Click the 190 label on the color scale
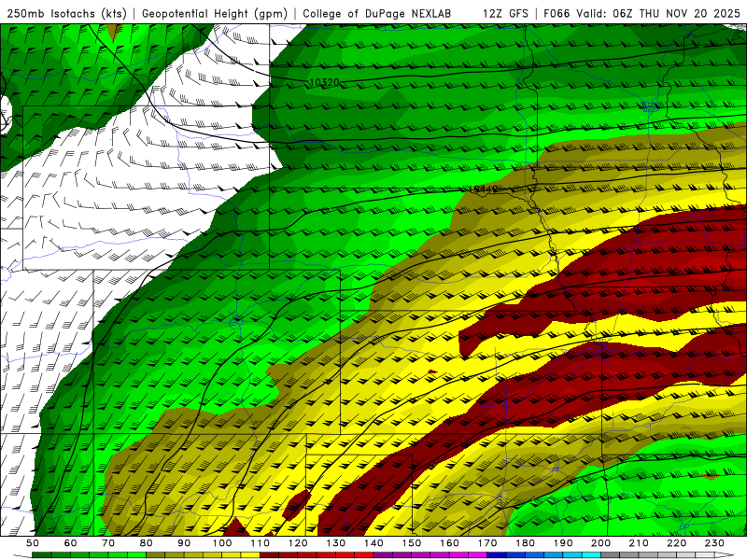The height and width of the screenshot is (560, 747). click(x=563, y=543)
